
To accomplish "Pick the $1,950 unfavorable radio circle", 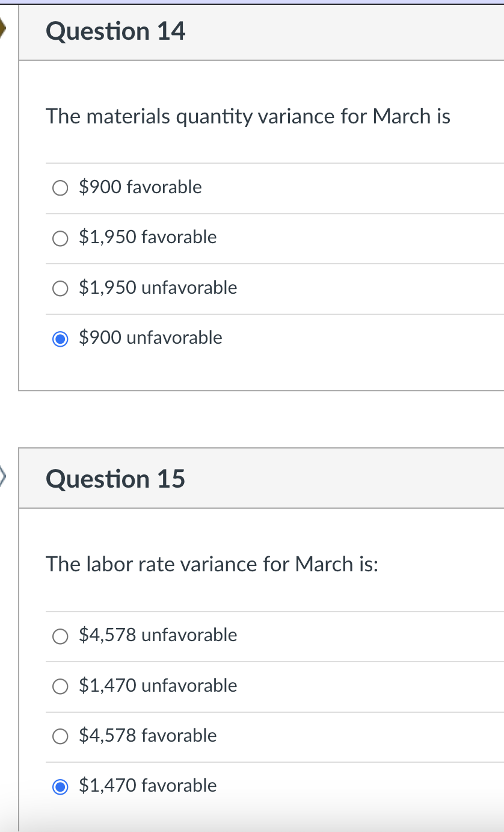I will [61, 289].
